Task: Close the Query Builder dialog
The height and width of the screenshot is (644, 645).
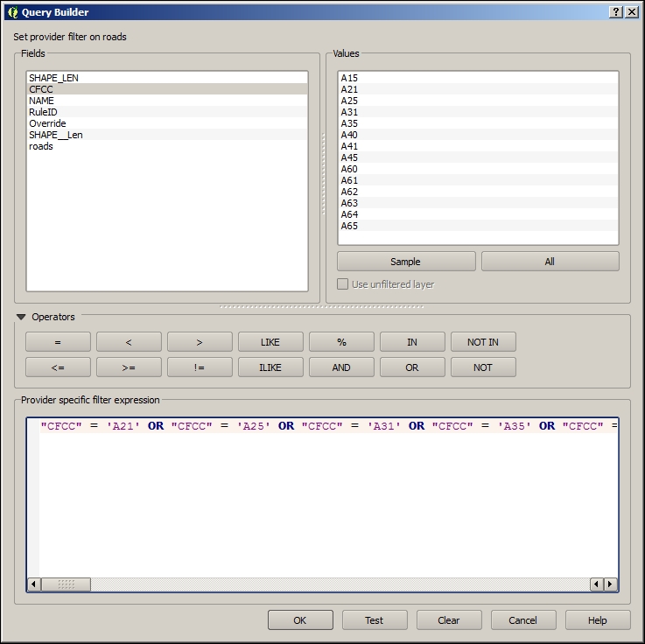Action: pos(631,12)
